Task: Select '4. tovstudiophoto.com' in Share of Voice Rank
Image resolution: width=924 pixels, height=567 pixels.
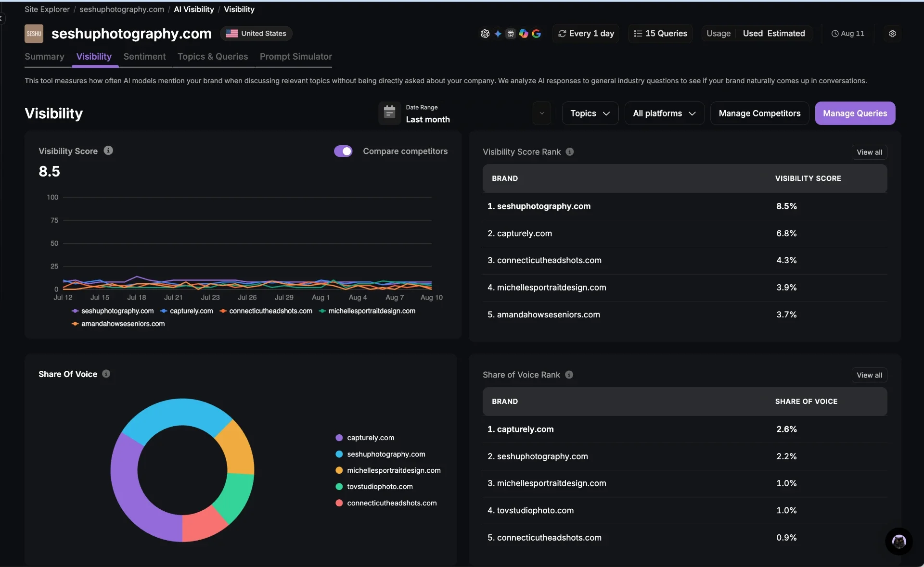Action: click(685, 511)
